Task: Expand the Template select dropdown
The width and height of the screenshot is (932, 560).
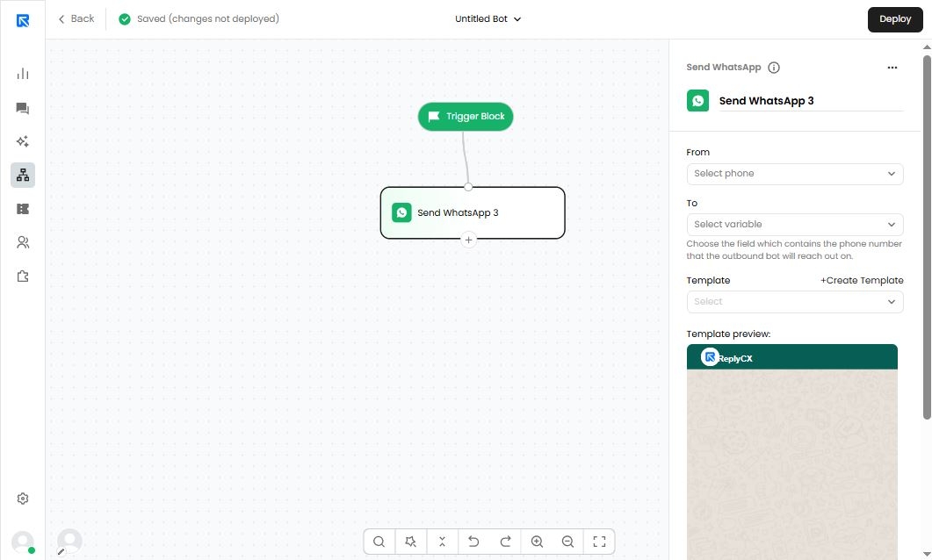Action: (x=795, y=302)
